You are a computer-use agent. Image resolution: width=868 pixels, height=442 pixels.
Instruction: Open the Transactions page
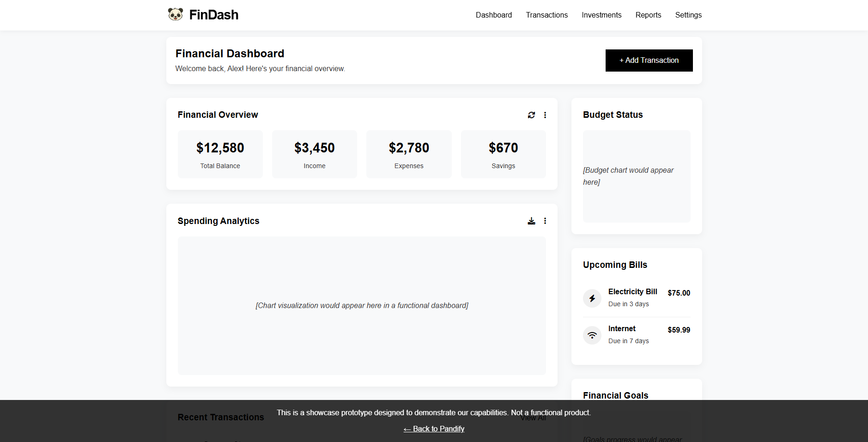coord(546,15)
